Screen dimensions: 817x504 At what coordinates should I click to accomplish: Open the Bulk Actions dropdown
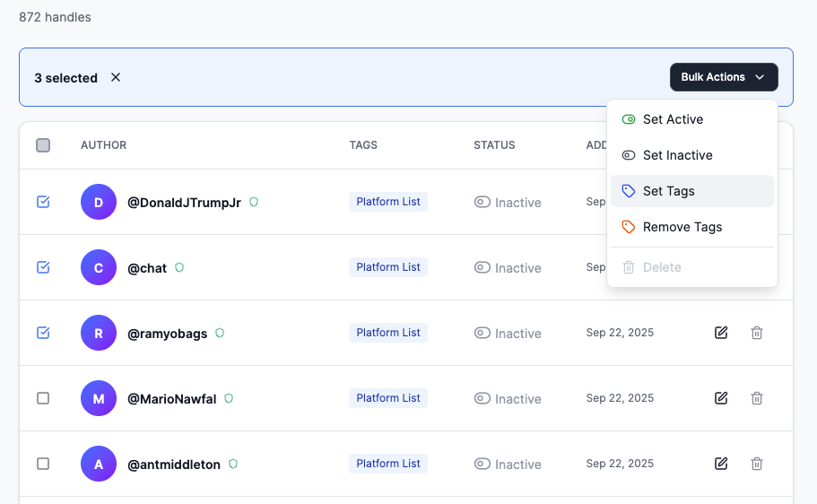[x=724, y=77]
